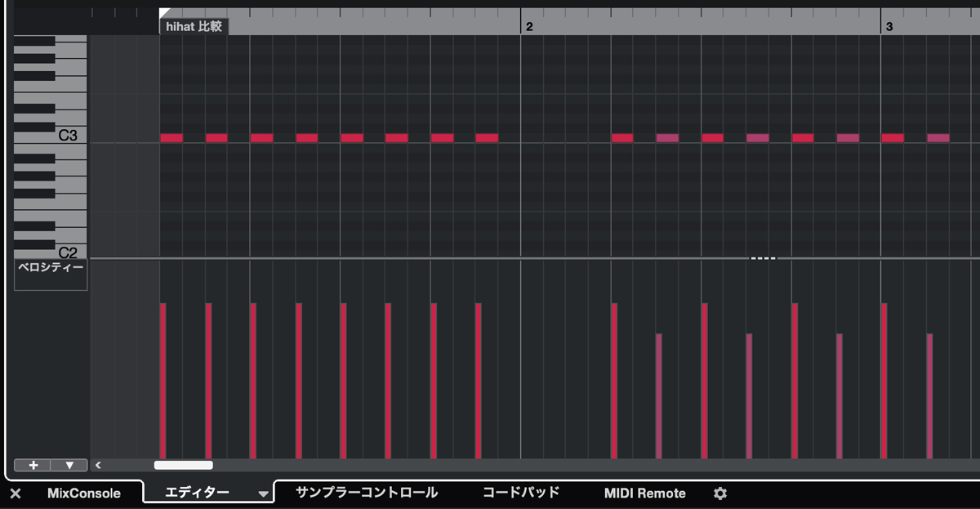980x509 pixels.
Task: Click the tall velocity bar at bar 3
Action: pyautogui.click(x=884, y=381)
